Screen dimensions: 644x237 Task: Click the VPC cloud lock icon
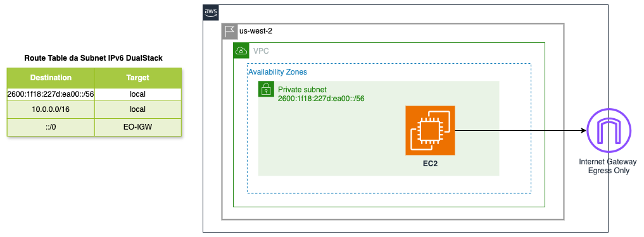[241, 51]
